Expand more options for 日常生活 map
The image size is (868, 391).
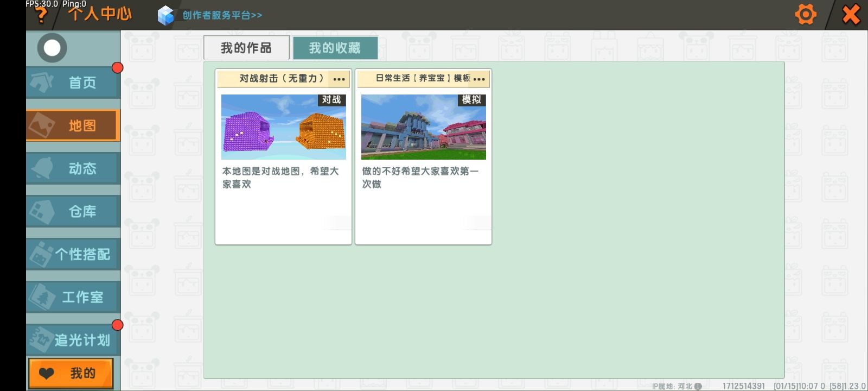coord(478,79)
